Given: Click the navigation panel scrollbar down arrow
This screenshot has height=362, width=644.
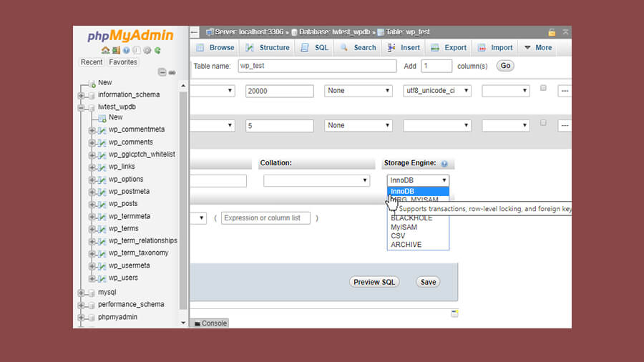Looking at the screenshot, I should 183,323.
